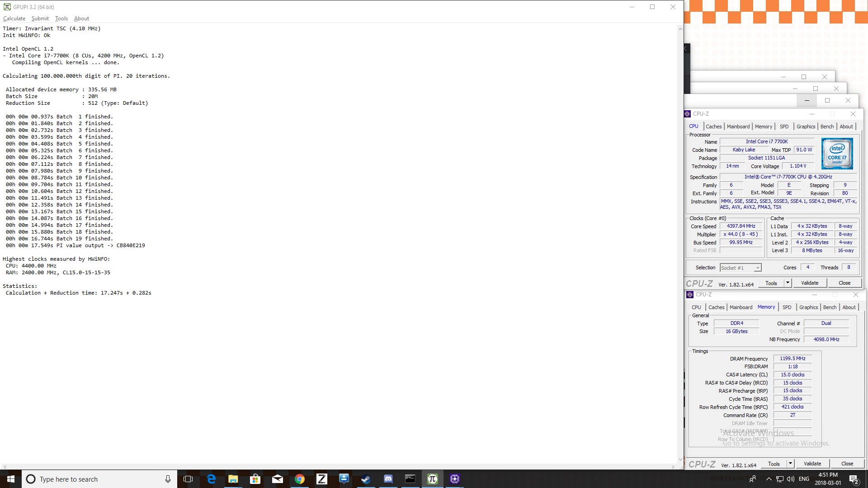This screenshot has height=488, width=868.
Task: Switch to SPD tab in bottom CPU-Z
Action: tap(787, 308)
